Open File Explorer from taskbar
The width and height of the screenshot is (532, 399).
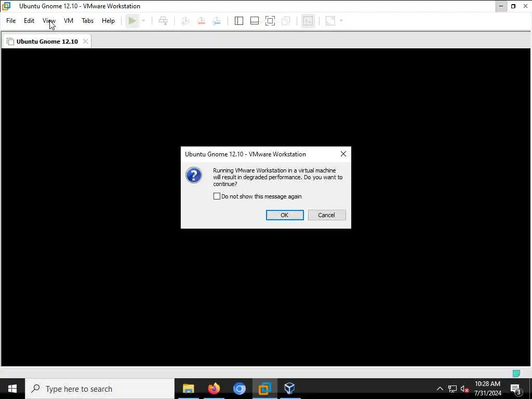coord(188,389)
